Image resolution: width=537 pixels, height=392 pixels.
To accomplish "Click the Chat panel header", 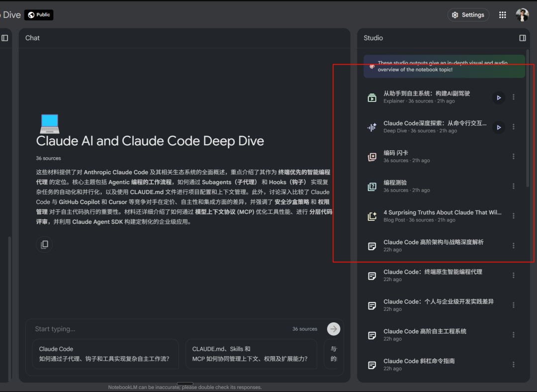I will (x=32, y=38).
